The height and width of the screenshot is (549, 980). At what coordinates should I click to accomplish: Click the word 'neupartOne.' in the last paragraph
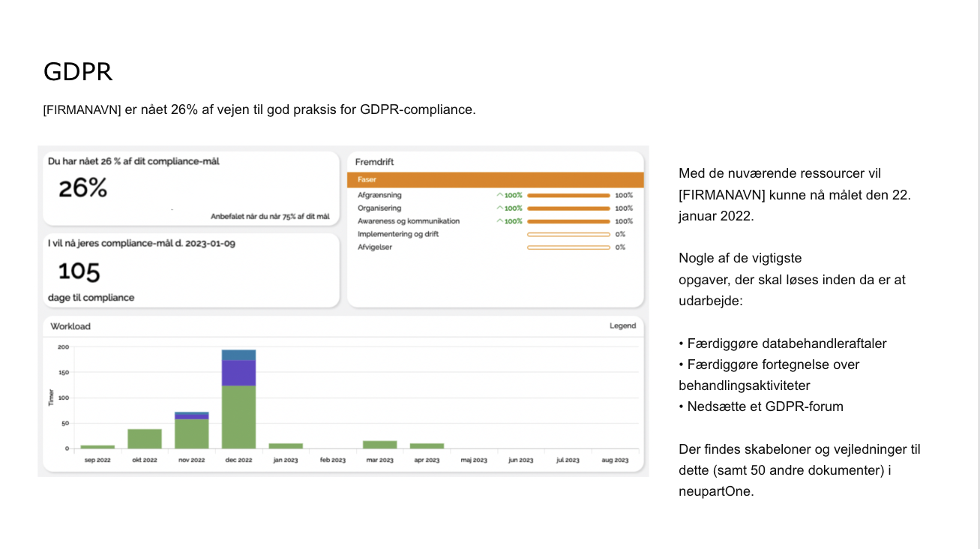pyautogui.click(x=715, y=492)
